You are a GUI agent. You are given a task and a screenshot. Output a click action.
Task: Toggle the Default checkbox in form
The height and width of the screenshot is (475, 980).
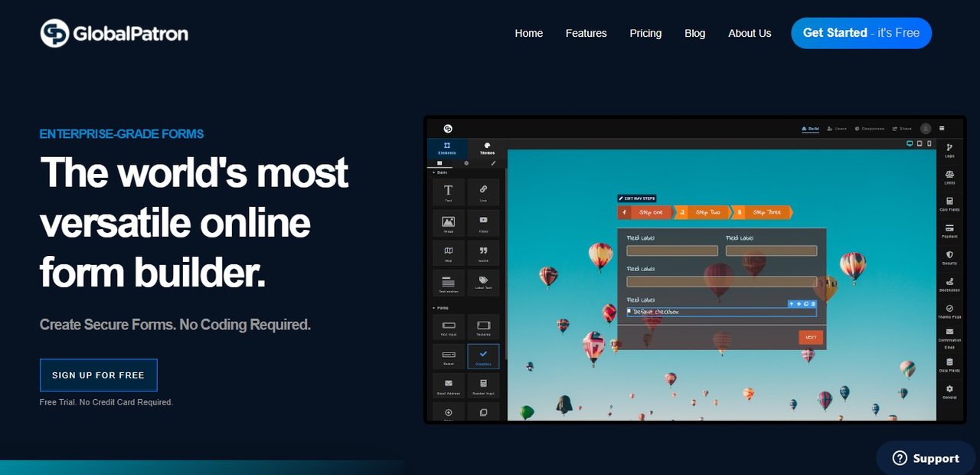pyautogui.click(x=629, y=311)
